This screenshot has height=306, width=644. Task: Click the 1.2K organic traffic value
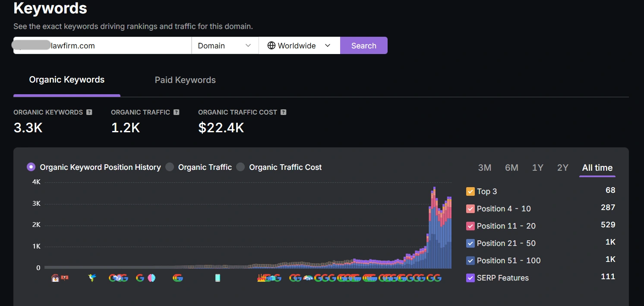(126, 127)
